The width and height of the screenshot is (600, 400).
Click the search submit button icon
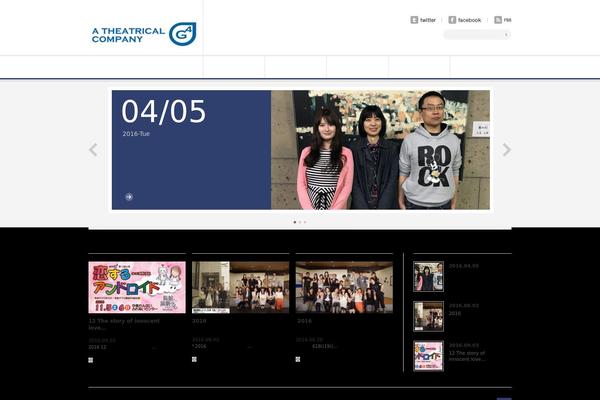coord(506,35)
